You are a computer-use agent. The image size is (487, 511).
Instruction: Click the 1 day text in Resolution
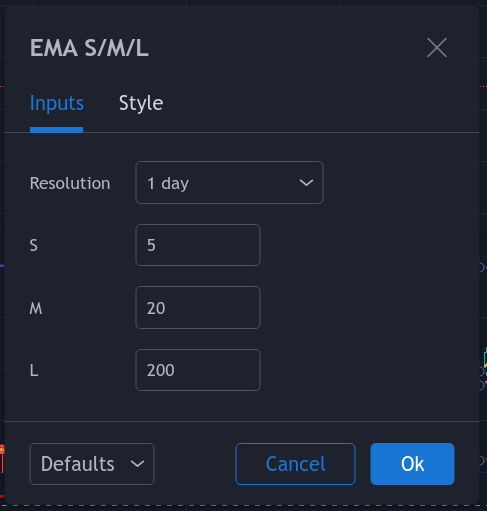click(x=168, y=184)
